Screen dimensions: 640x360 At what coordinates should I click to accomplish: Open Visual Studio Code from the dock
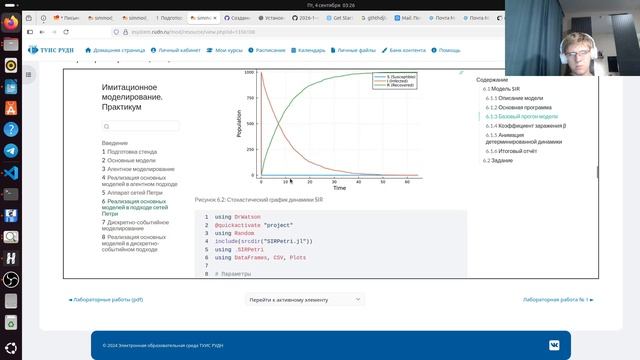pos(11,173)
